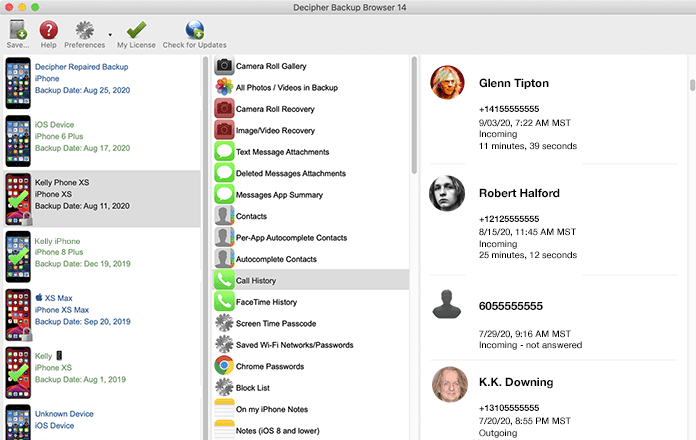The height and width of the screenshot is (440, 696).
Task: Open Camera Roll Gallery camera icon
Action: coord(224,66)
